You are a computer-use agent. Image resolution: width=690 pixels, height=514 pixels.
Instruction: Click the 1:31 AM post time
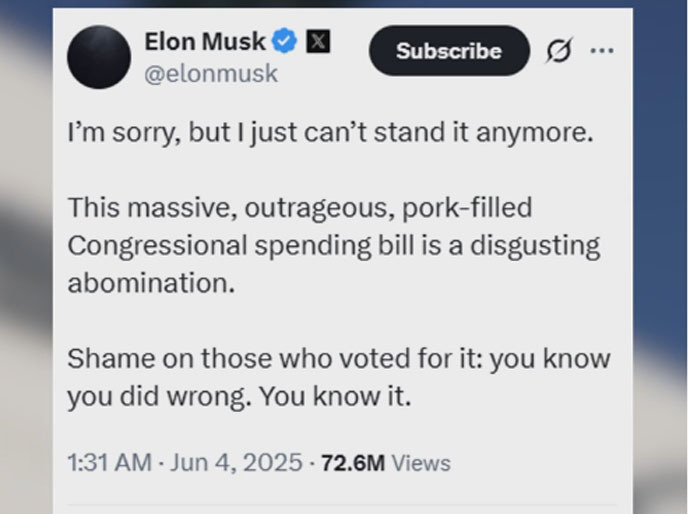click(x=110, y=463)
